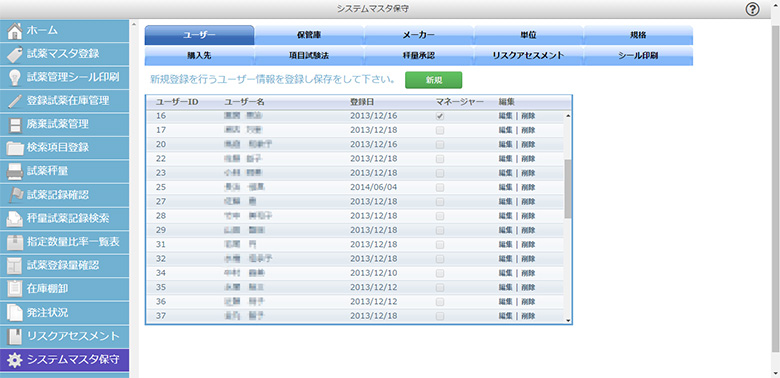This screenshot has height=378, width=780.
Task: Check manager checkbox for user 17
Action: (x=440, y=130)
